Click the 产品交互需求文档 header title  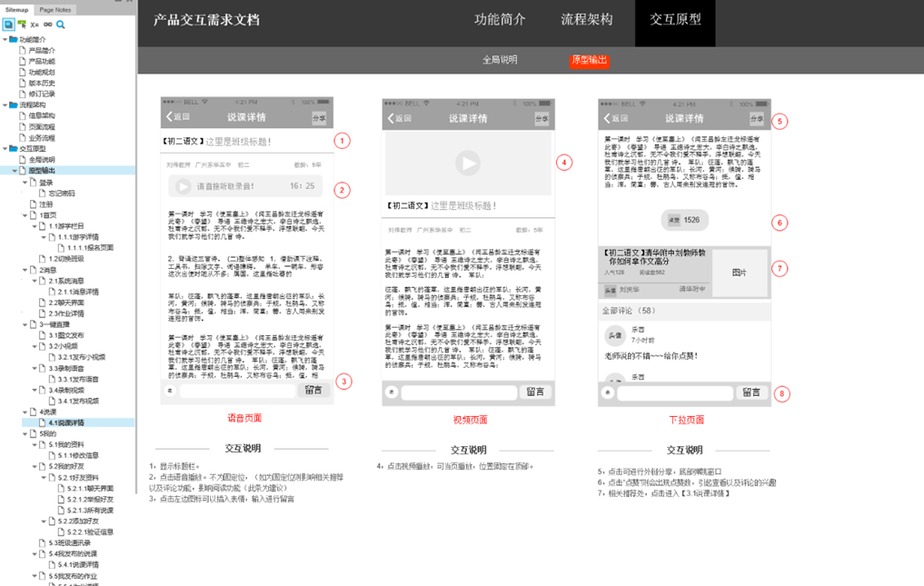tap(206, 20)
